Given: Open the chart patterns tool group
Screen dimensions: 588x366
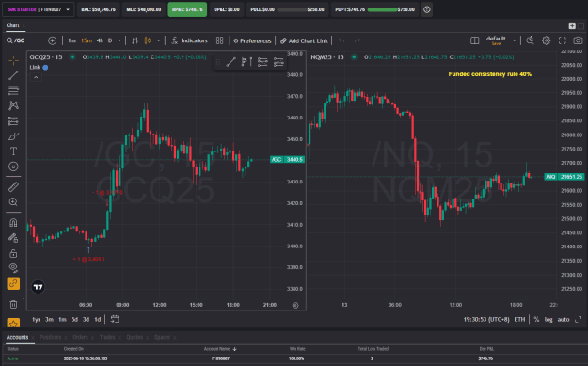Looking at the screenshot, I should pos(13,105).
